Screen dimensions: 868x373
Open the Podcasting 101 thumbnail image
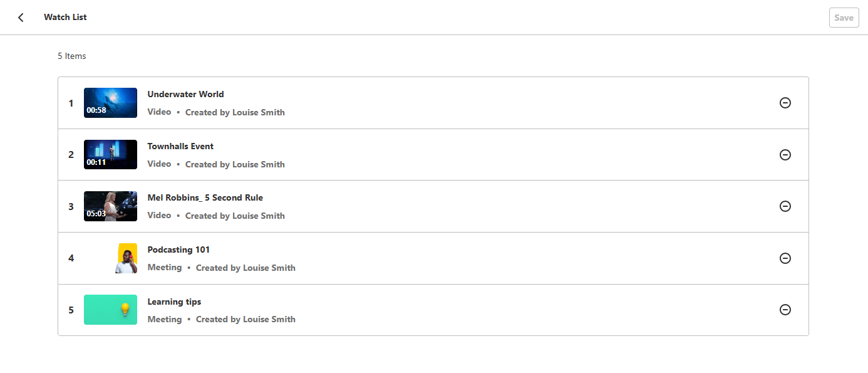pos(125,258)
